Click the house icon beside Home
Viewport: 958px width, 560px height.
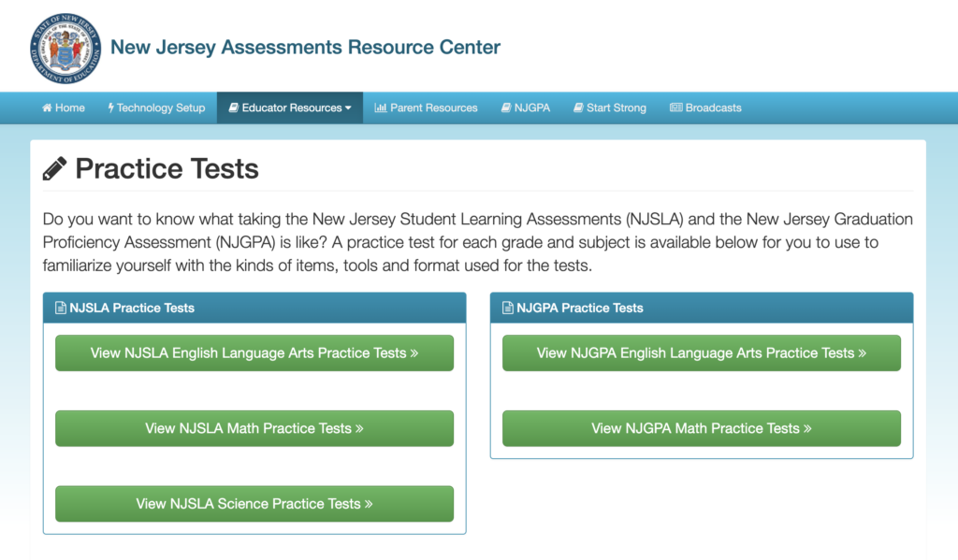click(47, 108)
